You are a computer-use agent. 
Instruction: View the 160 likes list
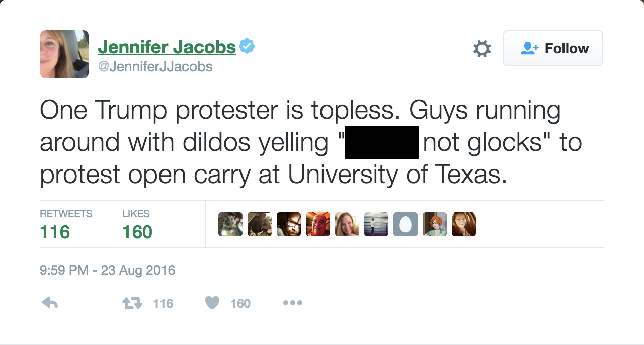point(137,232)
